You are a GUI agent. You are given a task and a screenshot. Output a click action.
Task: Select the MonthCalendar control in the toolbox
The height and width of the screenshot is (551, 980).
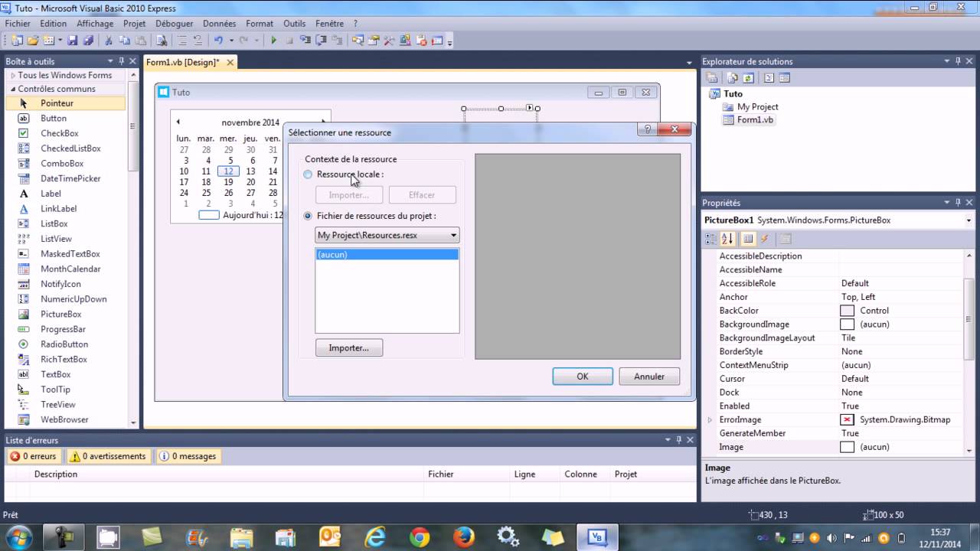coord(70,269)
